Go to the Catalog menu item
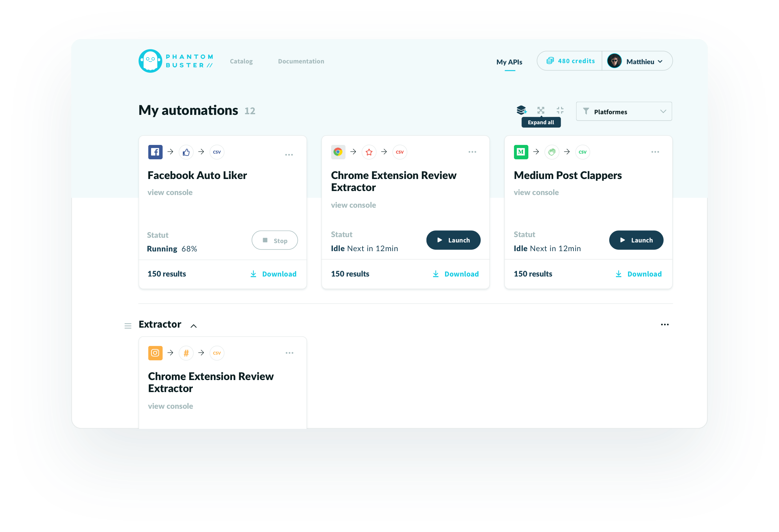Image resolution: width=779 pixels, height=532 pixels. pos(241,61)
